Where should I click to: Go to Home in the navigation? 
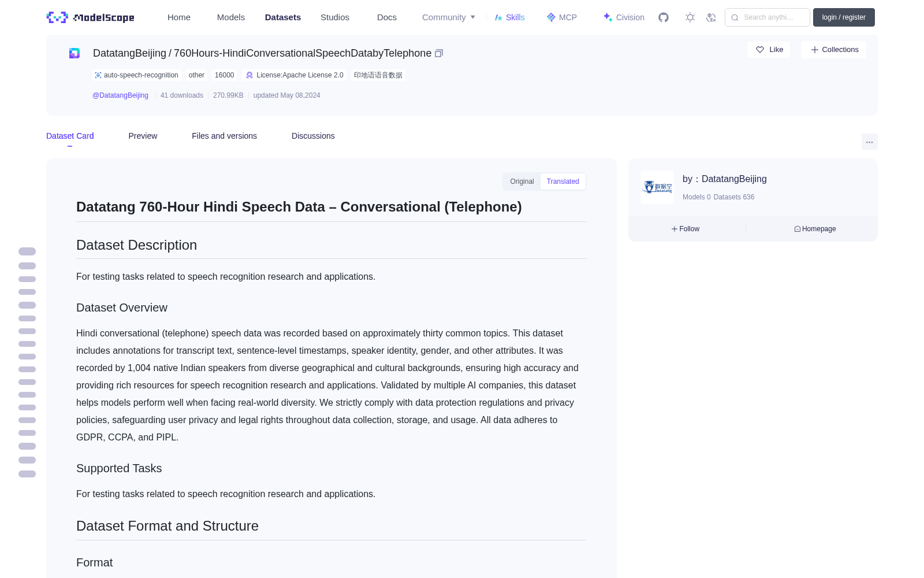pos(179,17)
